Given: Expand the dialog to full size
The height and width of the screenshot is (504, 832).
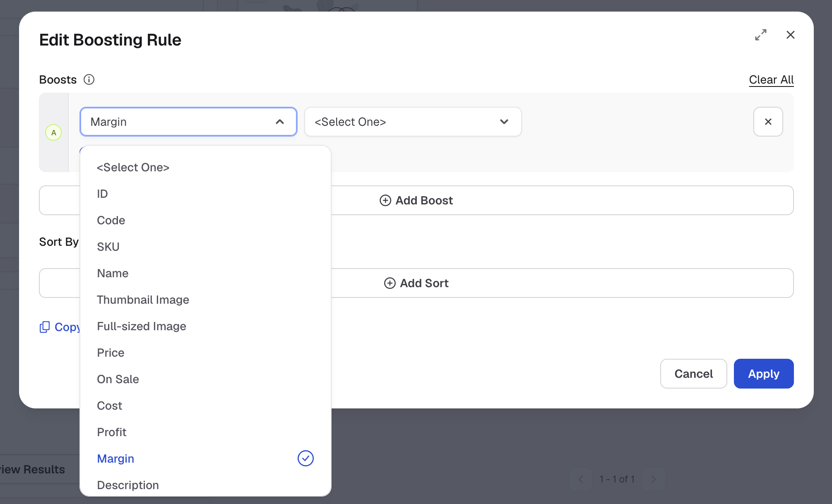Looking at the screenshot, I should coord(761,35).
